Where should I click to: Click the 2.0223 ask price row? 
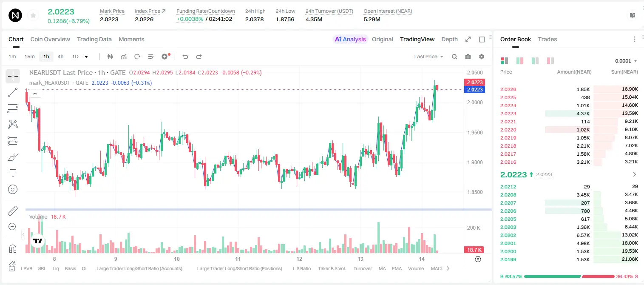pos(569,114)
